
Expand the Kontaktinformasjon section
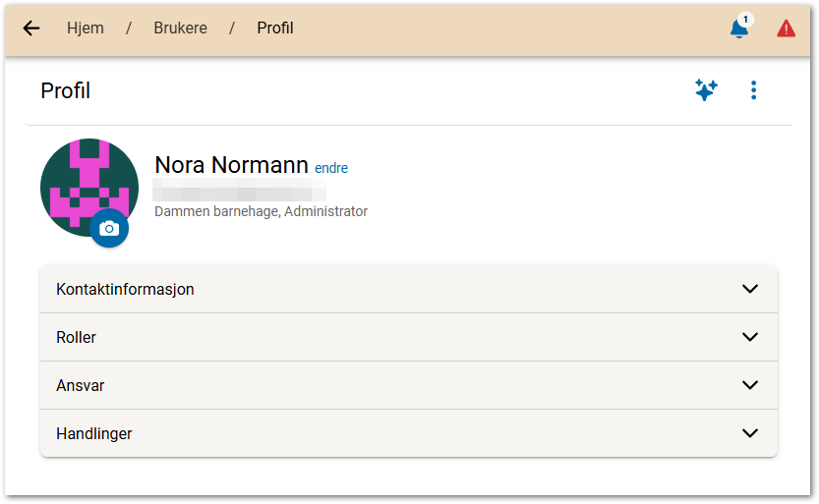click(125, 289)
